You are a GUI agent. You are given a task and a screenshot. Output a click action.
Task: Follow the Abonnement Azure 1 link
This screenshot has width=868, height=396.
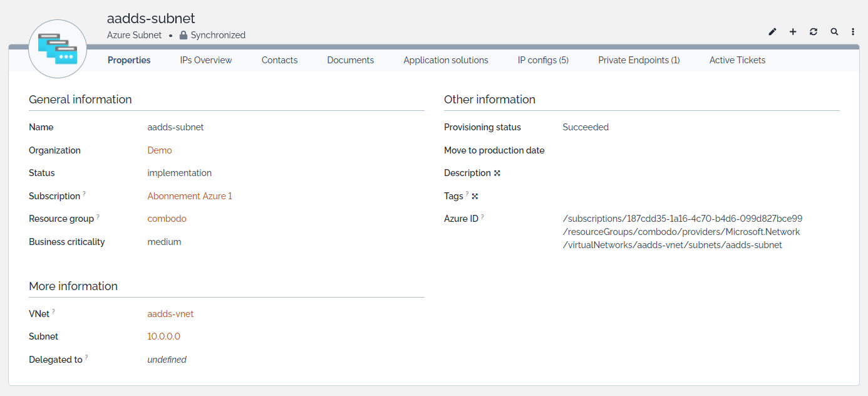pos(190,196)
